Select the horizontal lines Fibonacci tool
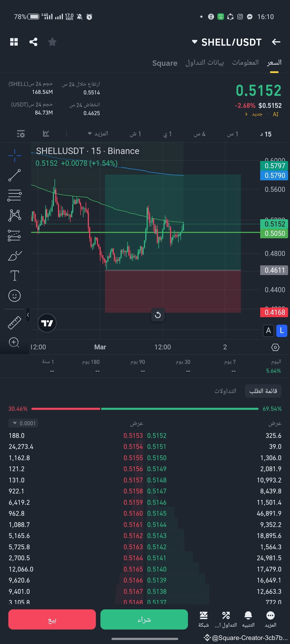Viewport: 290px width, 644px height. click(x=15, y=195)
